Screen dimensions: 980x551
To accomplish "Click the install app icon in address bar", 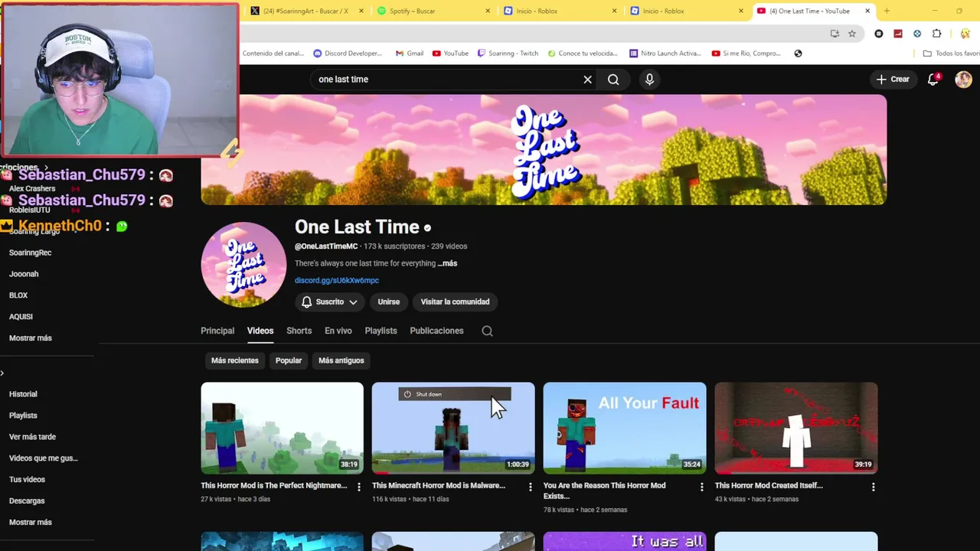I will [835, 34].
